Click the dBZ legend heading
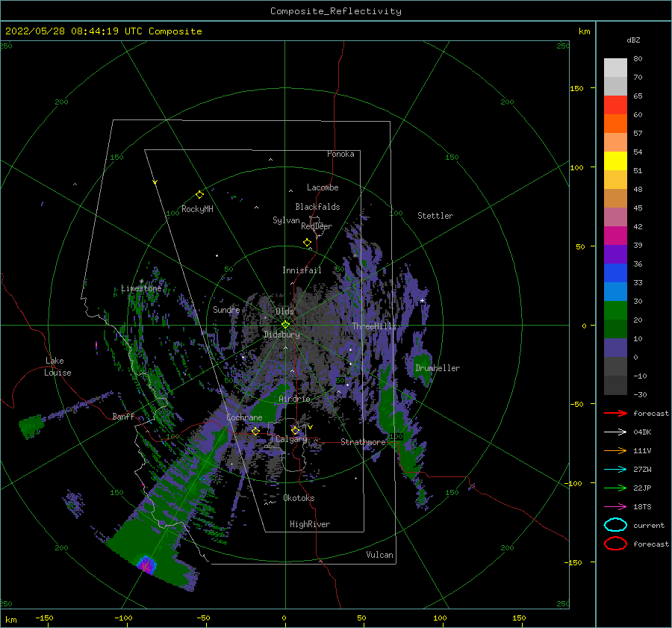 point(633,40)
